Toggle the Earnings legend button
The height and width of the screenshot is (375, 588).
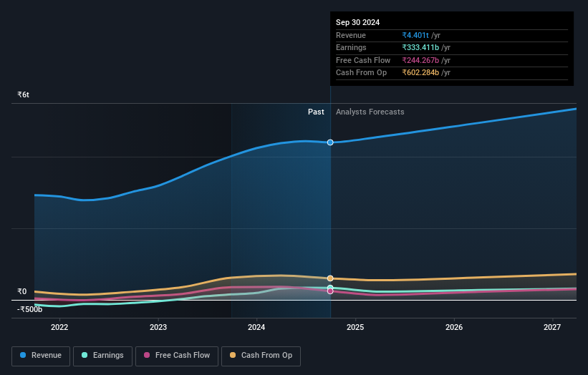[x=102, y=356]
